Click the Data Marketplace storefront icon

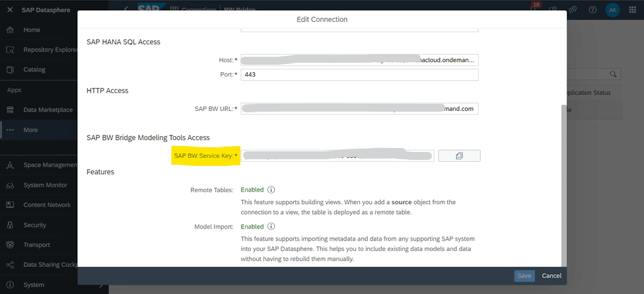pos(11,110)
